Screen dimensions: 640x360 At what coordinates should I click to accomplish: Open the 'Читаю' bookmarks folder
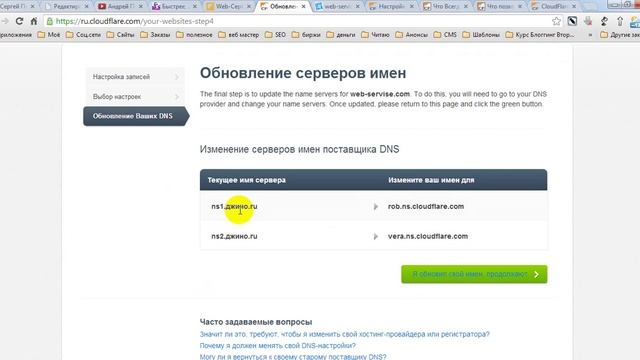click(x=376, y=35)
